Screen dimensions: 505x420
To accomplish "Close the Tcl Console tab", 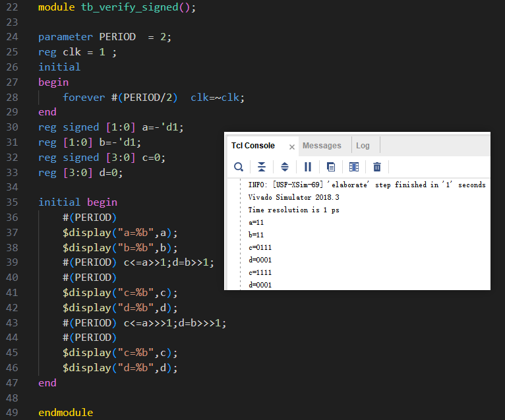I will point(291,146).
